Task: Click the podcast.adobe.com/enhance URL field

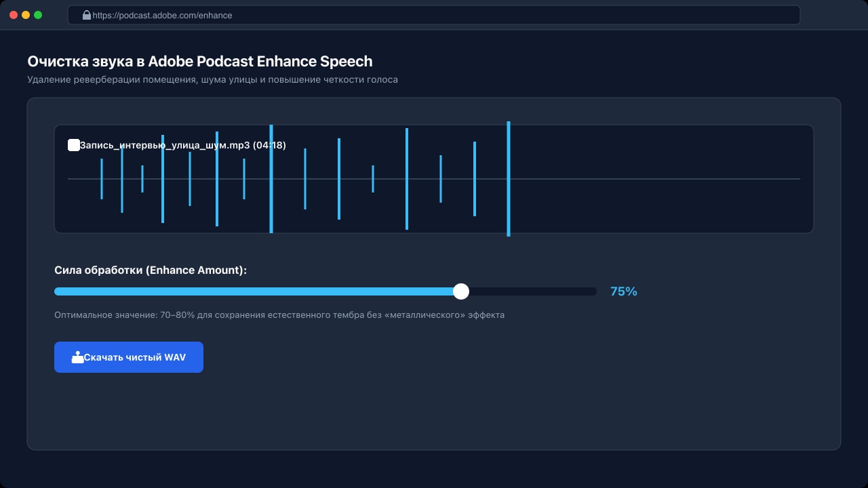Action: [x=434, y=15]
